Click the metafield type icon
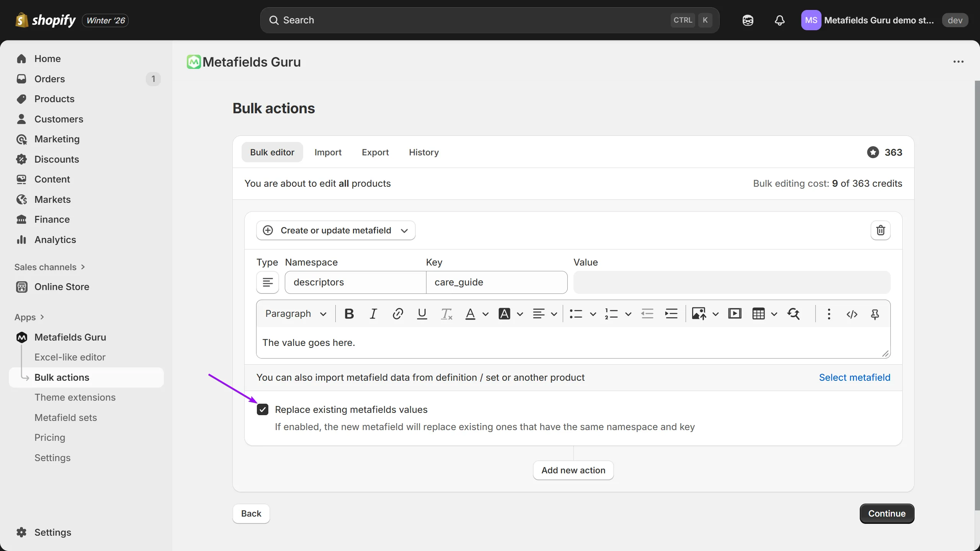 point(268,282)
